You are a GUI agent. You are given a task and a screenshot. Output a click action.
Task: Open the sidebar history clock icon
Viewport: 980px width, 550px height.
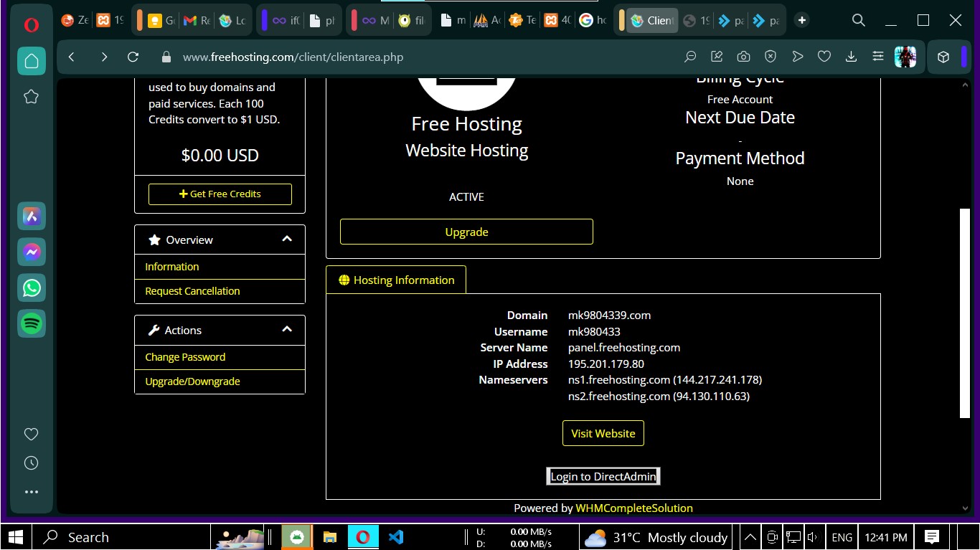point(31,463)
